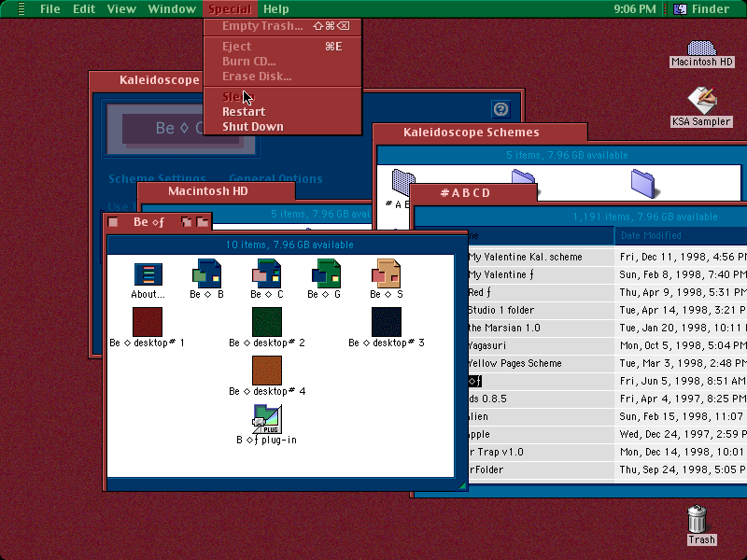Open the Apple menu striped icon

point(21,8)
